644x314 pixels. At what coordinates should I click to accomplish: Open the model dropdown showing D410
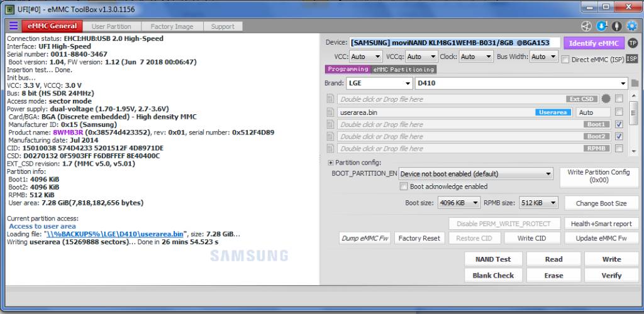(521, 84)
